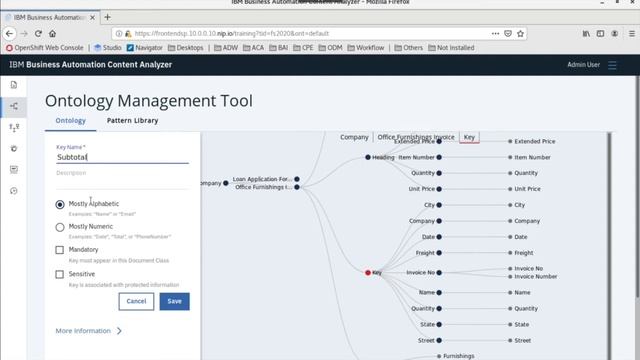Image resolution: width=640 pixels, height=360 pixels.
Task: Open the BAI bookmark folder
Action: [279, 48]
